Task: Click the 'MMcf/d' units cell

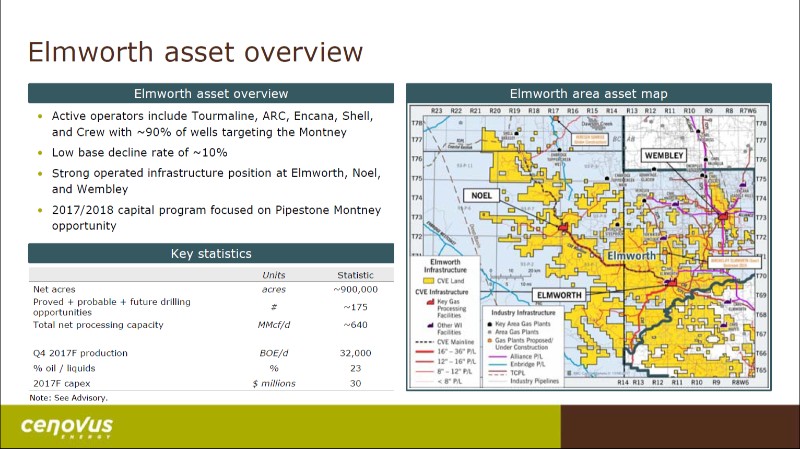Action: (273, 325)
